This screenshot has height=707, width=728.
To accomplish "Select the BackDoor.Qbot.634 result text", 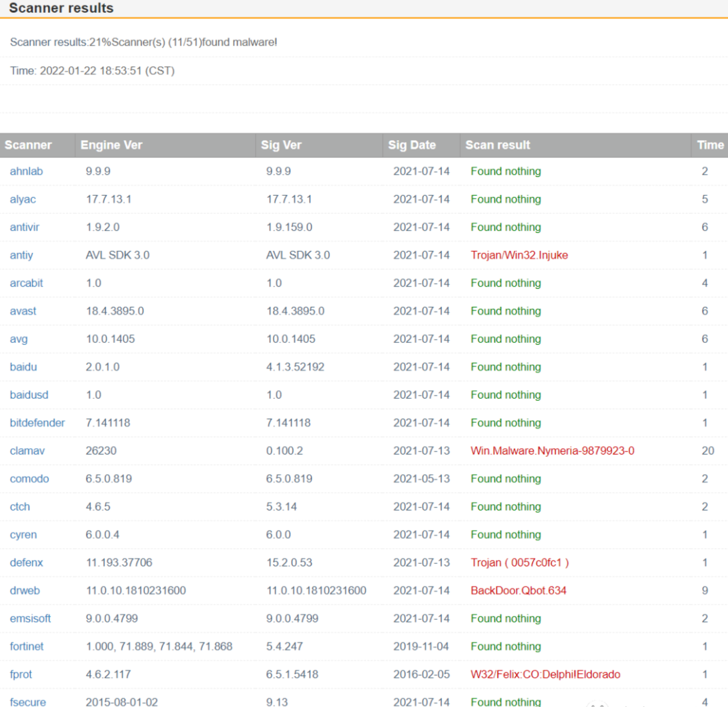I will point(518,591).
